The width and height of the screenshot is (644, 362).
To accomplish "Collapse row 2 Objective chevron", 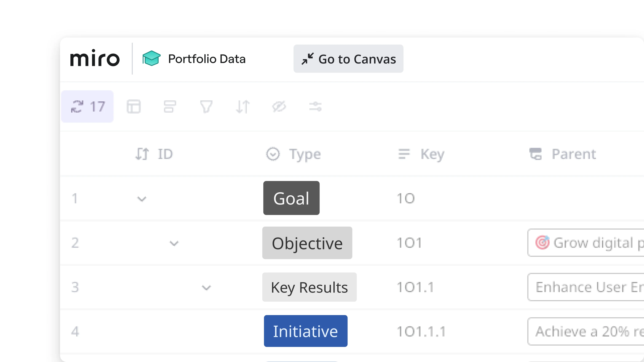I will tap(174, 243).
